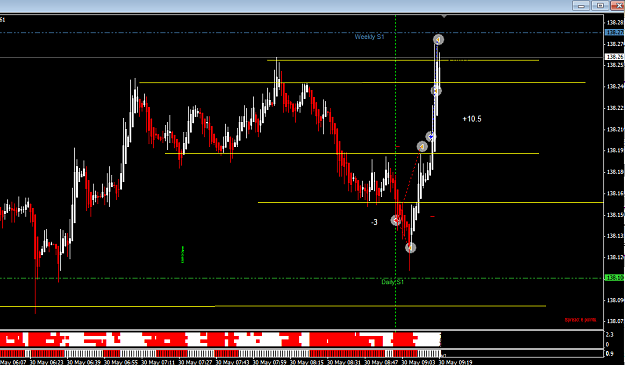Click the 138.25 price scale value

click(615, 65)
